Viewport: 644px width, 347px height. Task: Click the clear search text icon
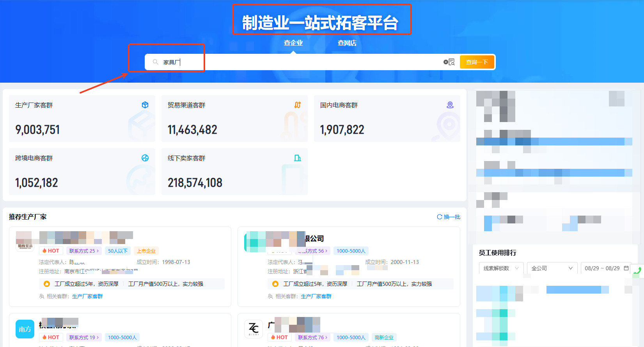point(445,62)
